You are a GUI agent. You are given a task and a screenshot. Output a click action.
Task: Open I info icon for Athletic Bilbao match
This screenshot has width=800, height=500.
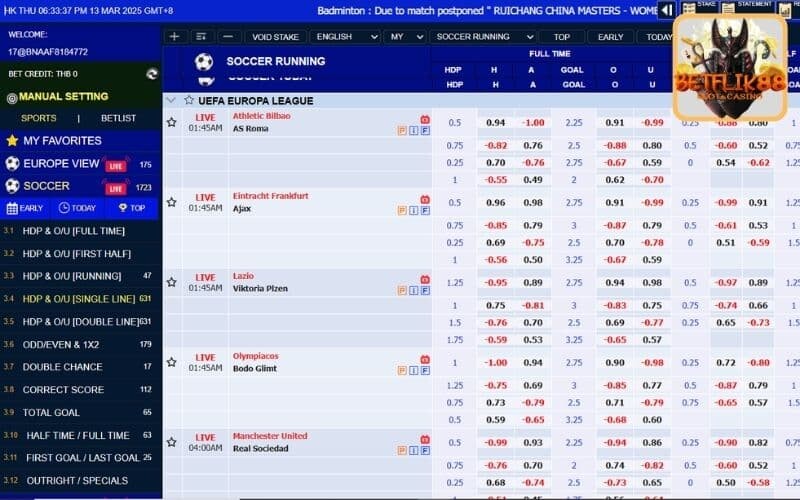[x=414, y=131]
